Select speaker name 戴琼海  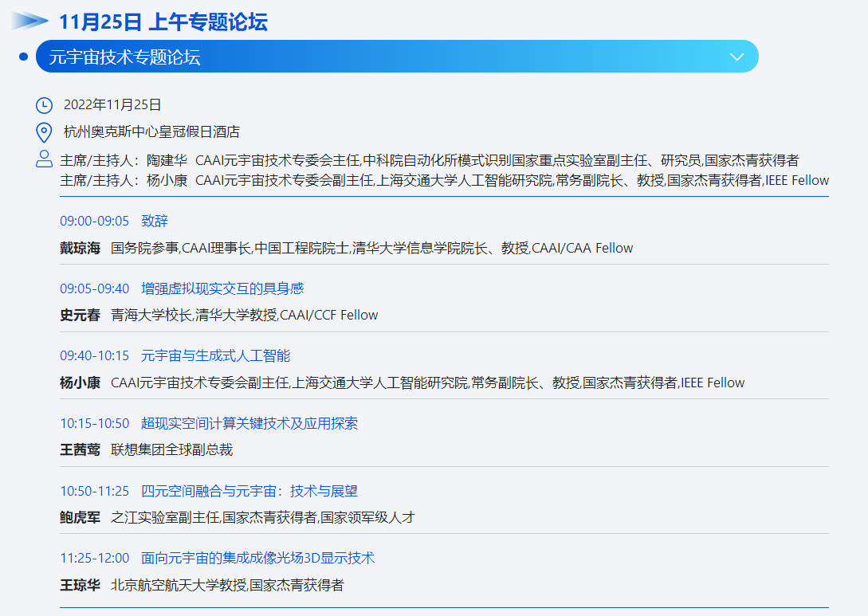pos(81,248)
